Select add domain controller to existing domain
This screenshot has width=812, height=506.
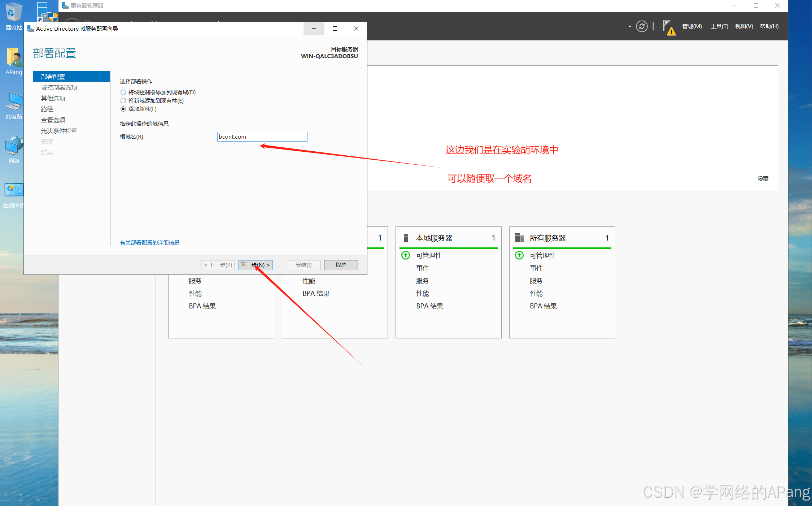123,92
